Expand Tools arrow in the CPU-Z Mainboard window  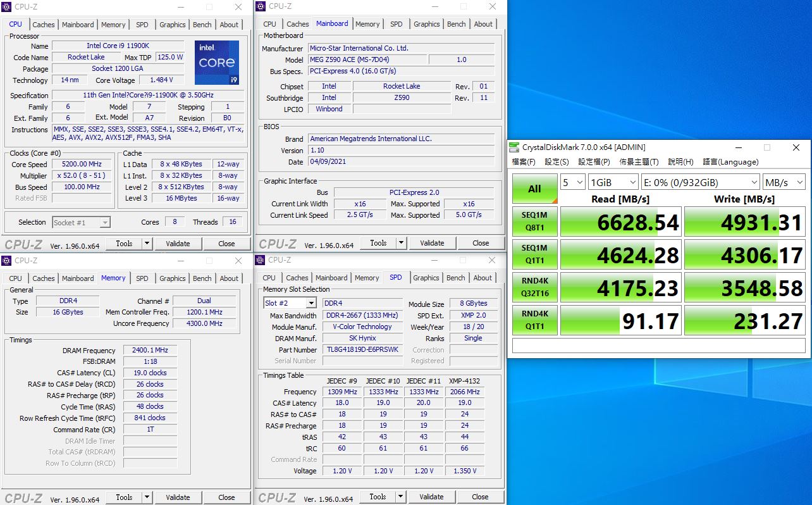point(402,243)
